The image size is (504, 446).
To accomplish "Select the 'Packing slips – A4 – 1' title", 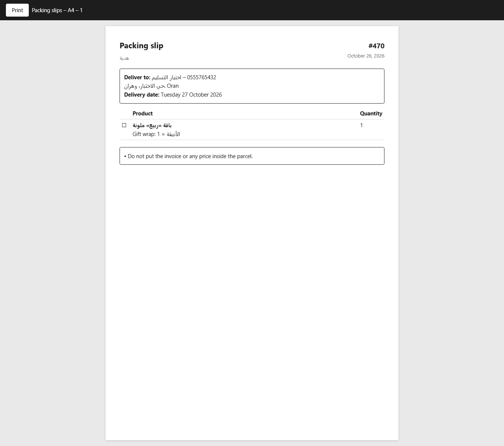I will (57, 10).
